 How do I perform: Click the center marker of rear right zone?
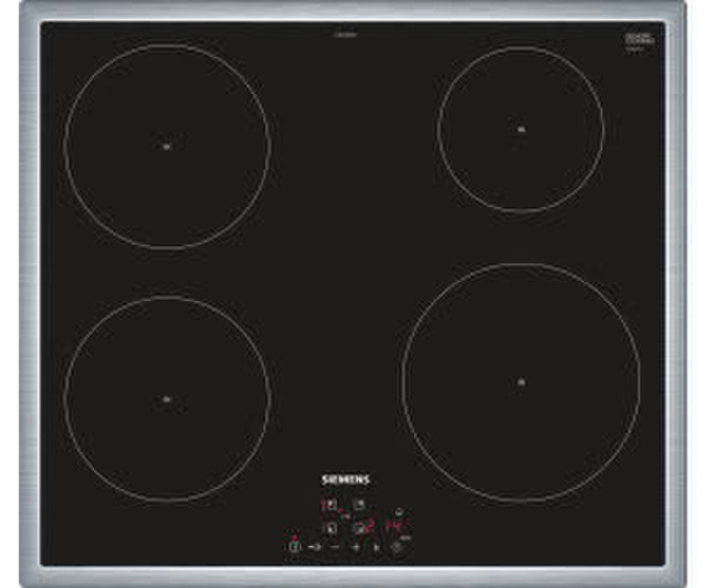tap(521, 128)
